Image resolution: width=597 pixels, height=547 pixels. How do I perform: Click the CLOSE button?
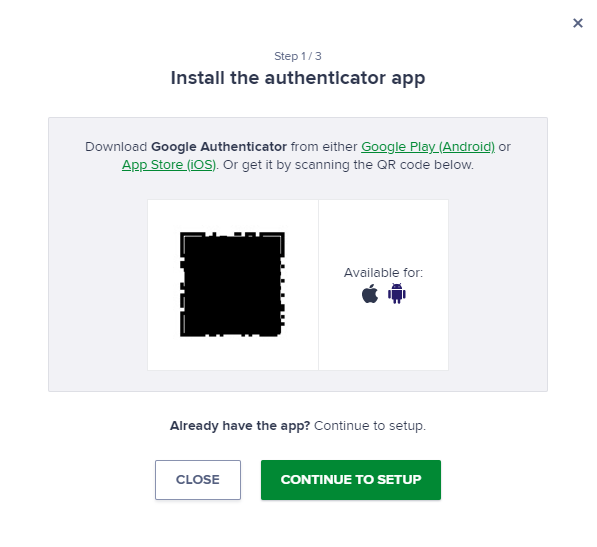198,480
